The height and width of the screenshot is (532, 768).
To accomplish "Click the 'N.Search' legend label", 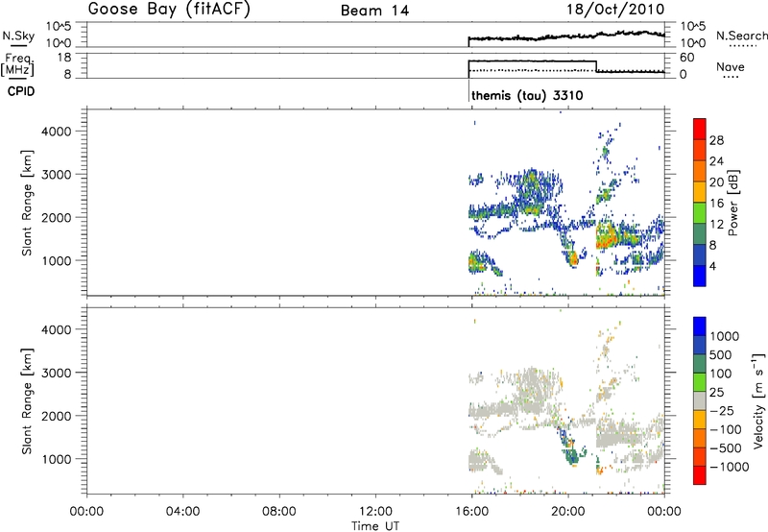I will [741, 36].
